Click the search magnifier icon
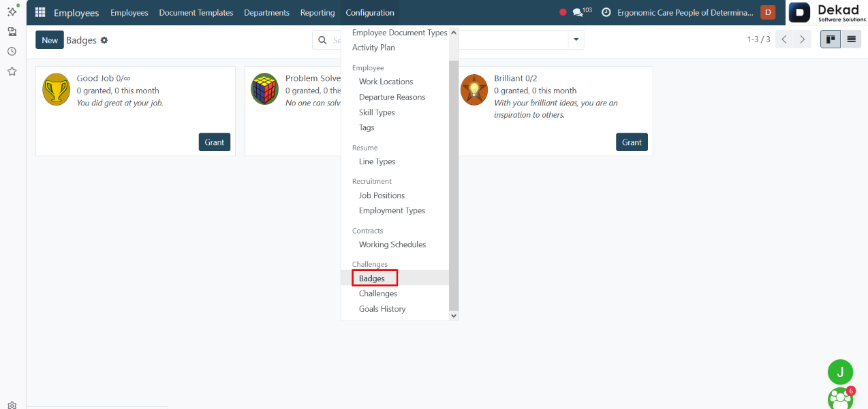Image resolution: width=868 pixels, height=409 pixels. [x=323, y=40]
